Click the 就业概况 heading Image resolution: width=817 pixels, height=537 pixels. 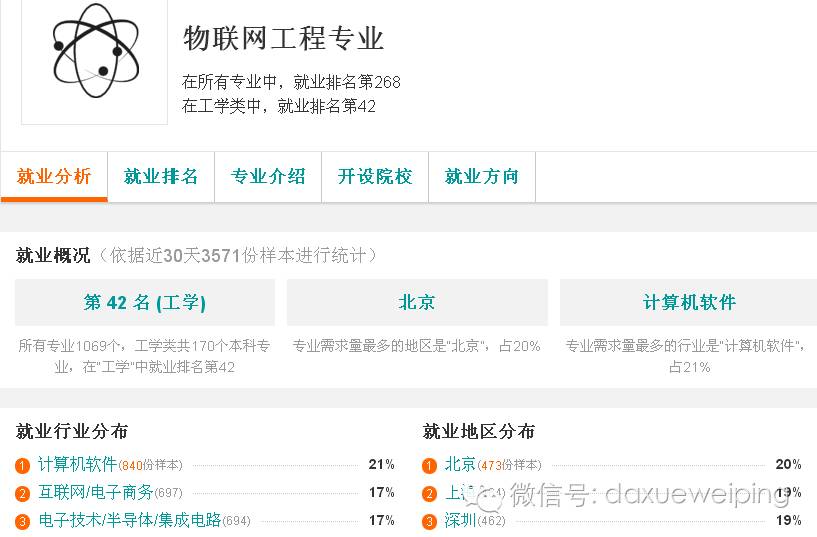53,256
